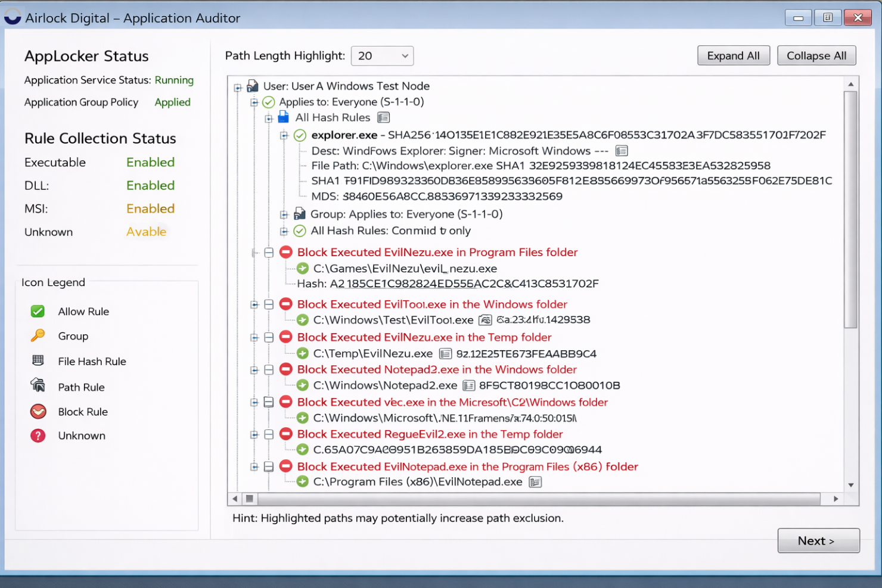This screenshot has height=588, width=882.
Task: Toggle checkbox for Block Executed vec.exe rule
Action: pyautogui.click(x=269, y=402)
